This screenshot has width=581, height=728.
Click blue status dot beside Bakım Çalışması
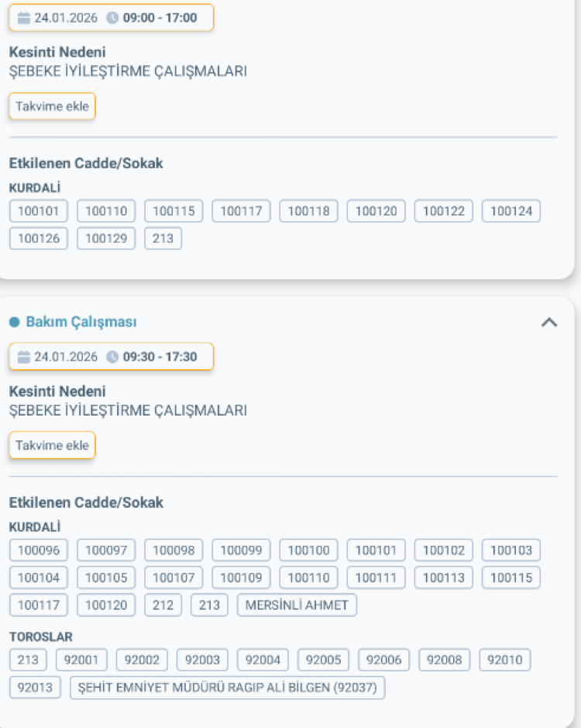[x=14, y=322]
